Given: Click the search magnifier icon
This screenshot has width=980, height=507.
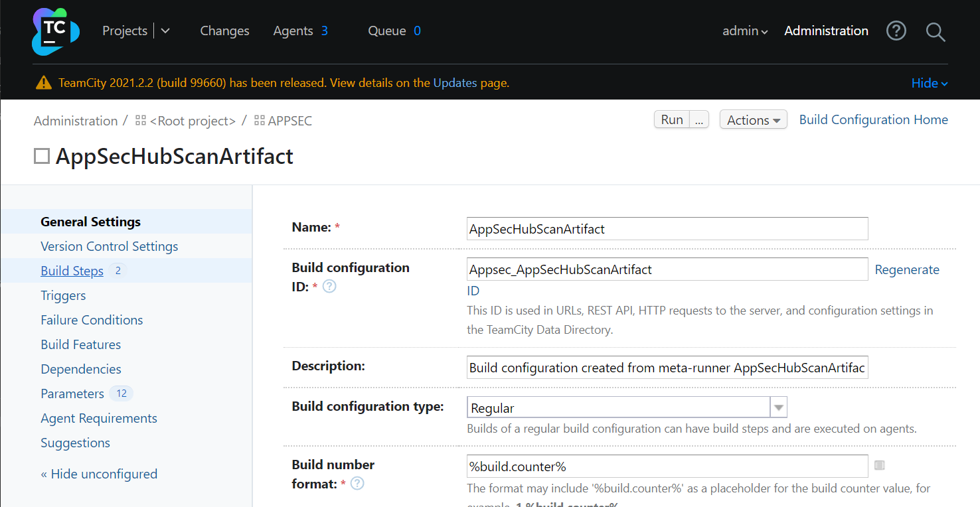Looking at the screenshot, I should tap(935, 31).
